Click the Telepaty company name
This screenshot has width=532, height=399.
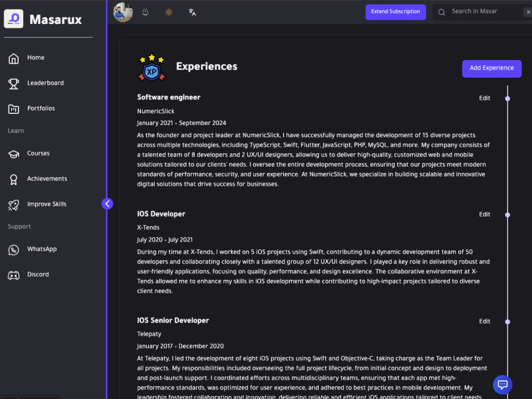(149, 334)
